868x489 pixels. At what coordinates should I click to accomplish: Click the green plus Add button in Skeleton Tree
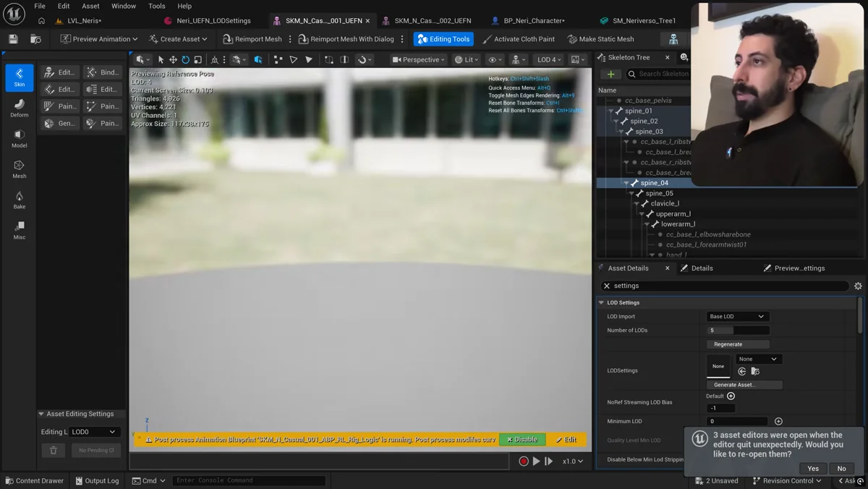[611, 74]
